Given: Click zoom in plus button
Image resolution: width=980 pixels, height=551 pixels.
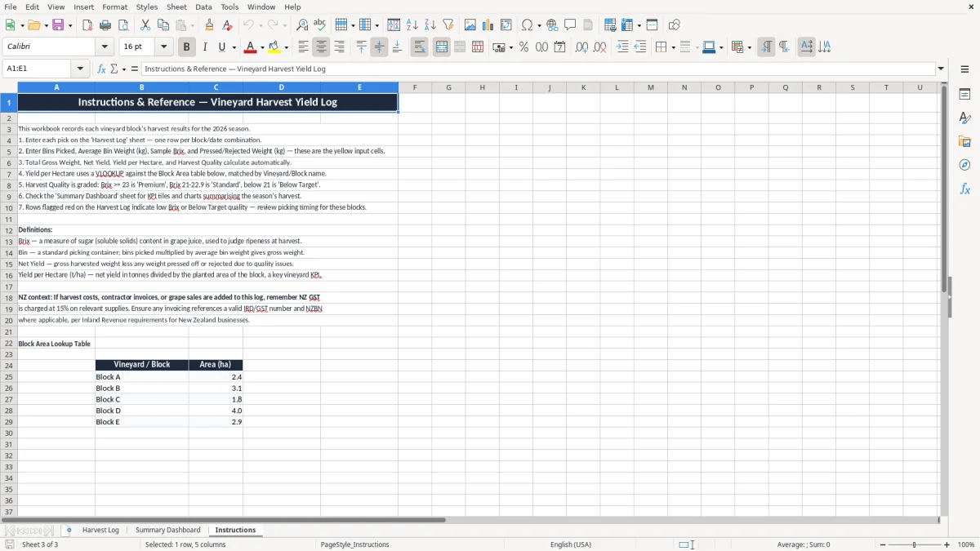Looking at the screenshot, I should click(x=947, y=544).
